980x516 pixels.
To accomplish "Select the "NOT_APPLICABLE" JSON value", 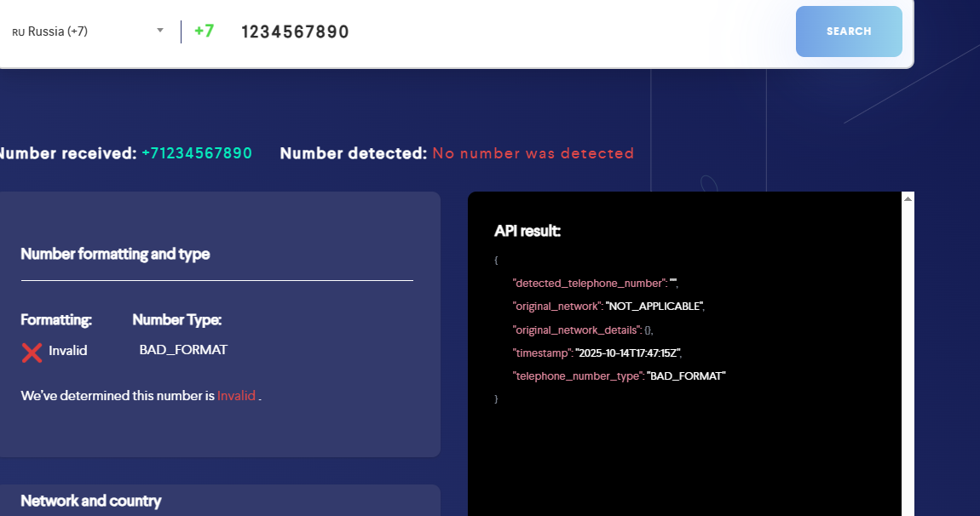I will tap(654, 306).
